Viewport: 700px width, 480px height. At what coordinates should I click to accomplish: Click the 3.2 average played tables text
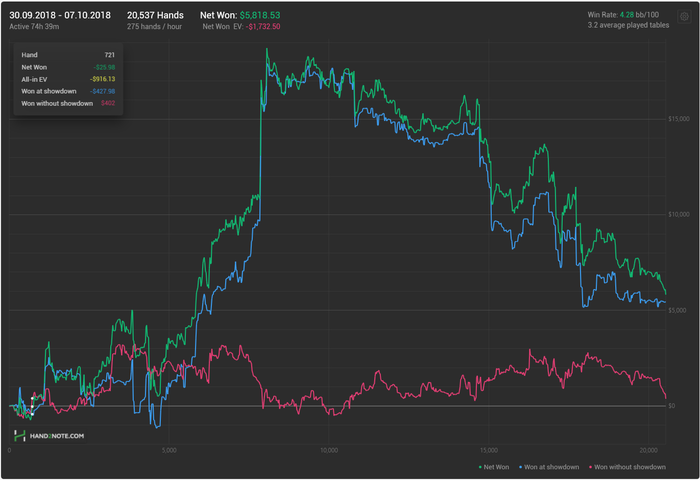pyautogui.click(x=628, y=25)
